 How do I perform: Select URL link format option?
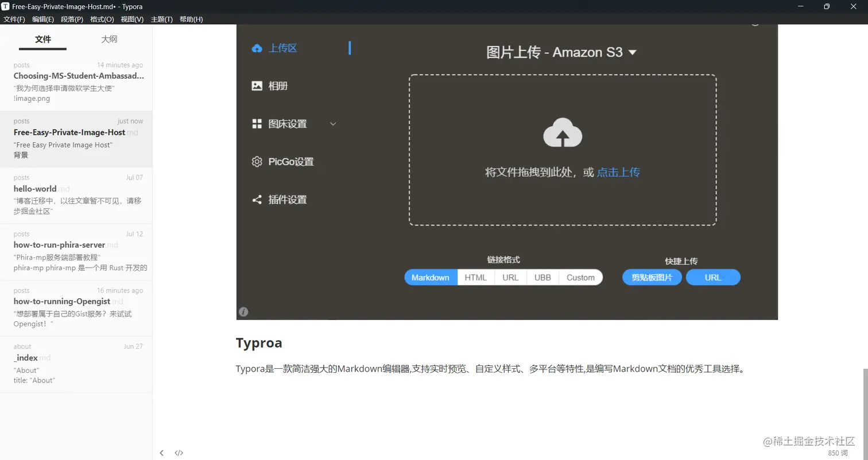[510, 277]
